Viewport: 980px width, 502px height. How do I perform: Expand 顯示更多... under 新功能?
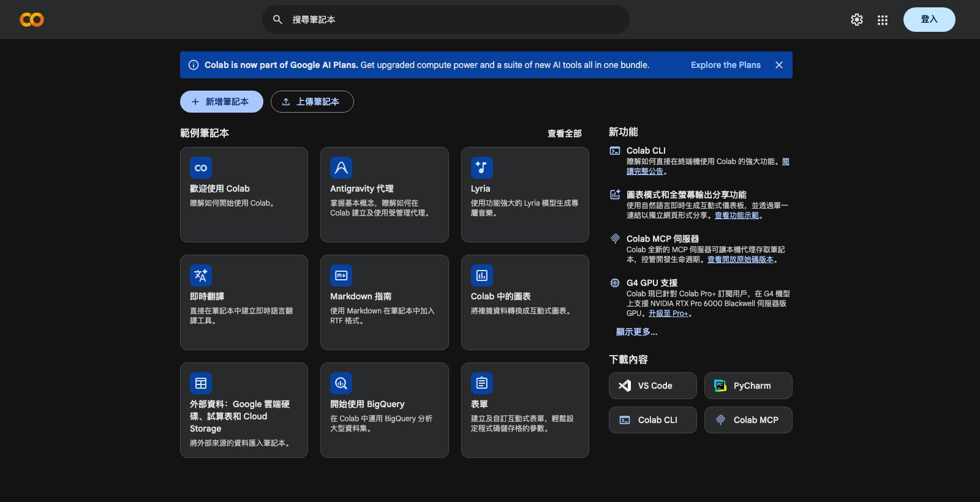point(636,332)
